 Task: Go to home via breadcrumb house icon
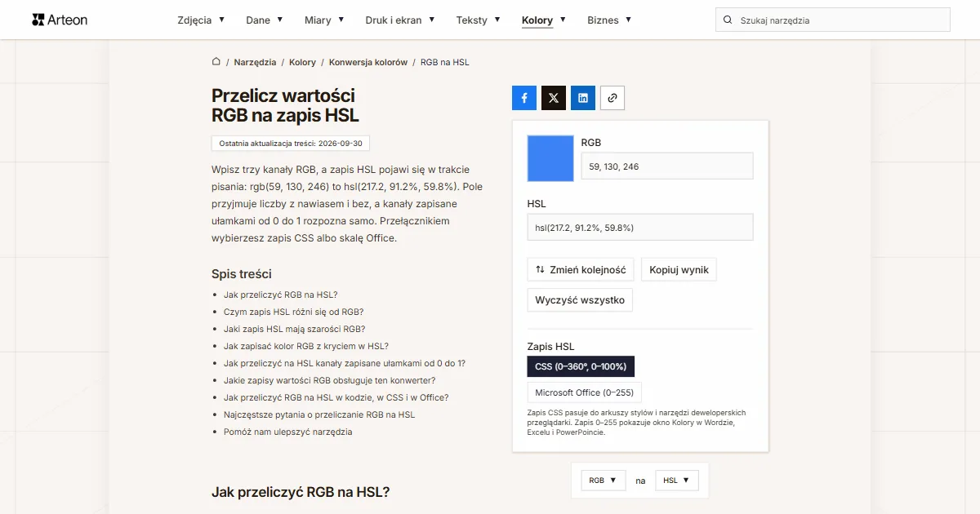tap(216, 62)
